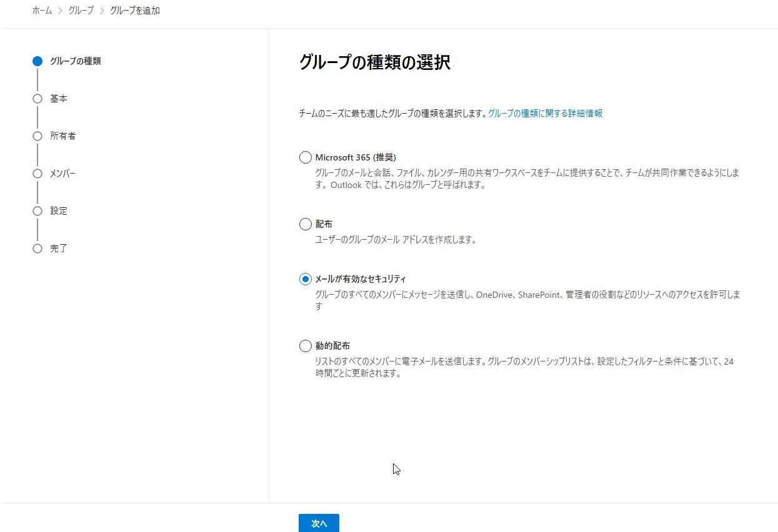Click the グループの種類の選択 page heading
778x532 pixels.
[x=374, y=62]
